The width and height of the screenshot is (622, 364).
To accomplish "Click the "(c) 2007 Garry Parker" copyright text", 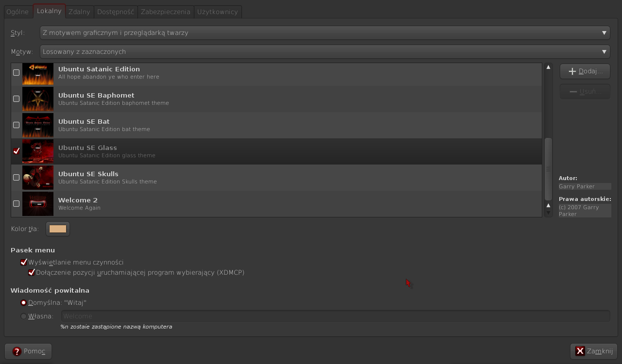I will pos(585,211).
